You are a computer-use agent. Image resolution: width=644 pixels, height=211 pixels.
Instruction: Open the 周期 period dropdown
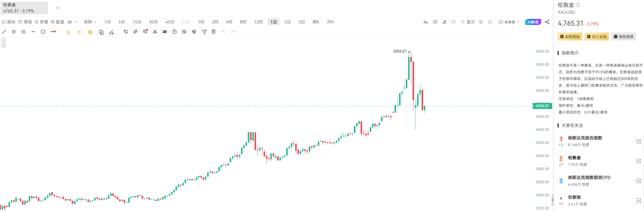pyautogui.click(x=90, y=22)
